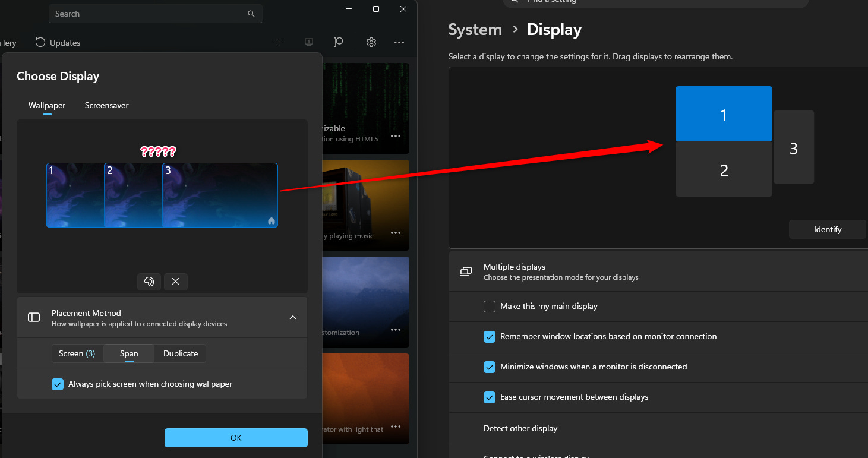Open three-dot menu on the playing music card
868x458 pixels.
(396, 233)
